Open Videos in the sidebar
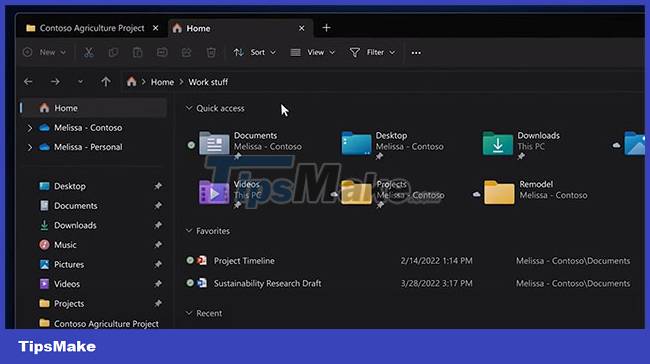650x364 pixels. 67,284
